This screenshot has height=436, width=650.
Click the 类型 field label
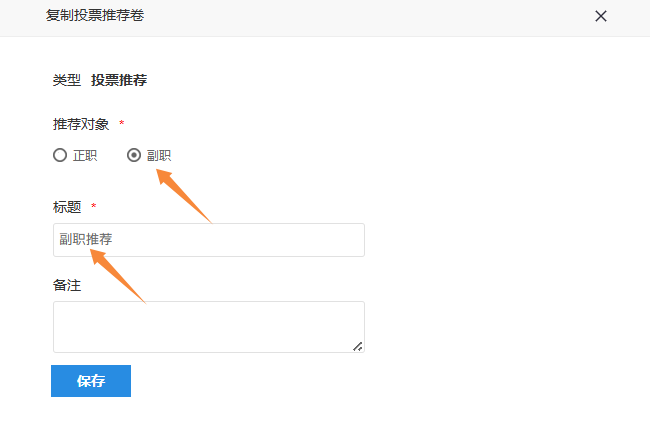click(66, 80)
